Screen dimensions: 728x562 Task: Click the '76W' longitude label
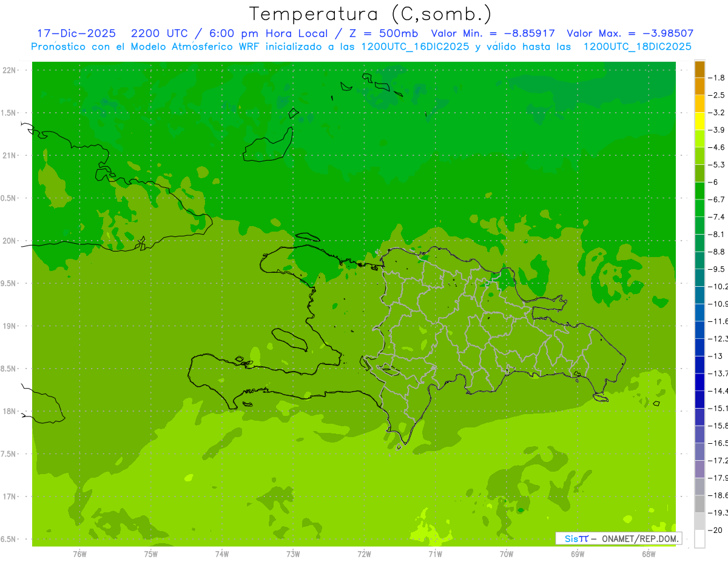coord(79,554)
